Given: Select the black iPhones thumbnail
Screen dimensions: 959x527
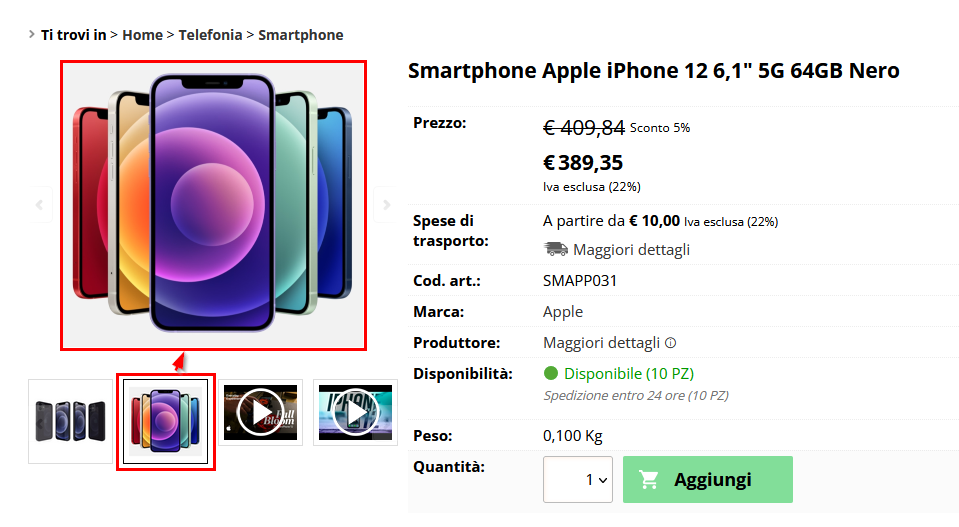Looking at the screenshot, I should [x=70, y=421].
